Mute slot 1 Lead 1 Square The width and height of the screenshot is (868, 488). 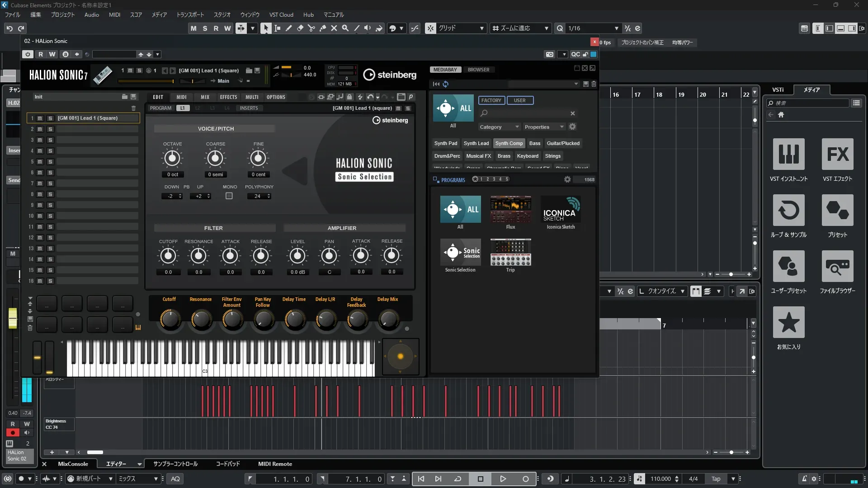pyautogui.click(x=40, y=118)
